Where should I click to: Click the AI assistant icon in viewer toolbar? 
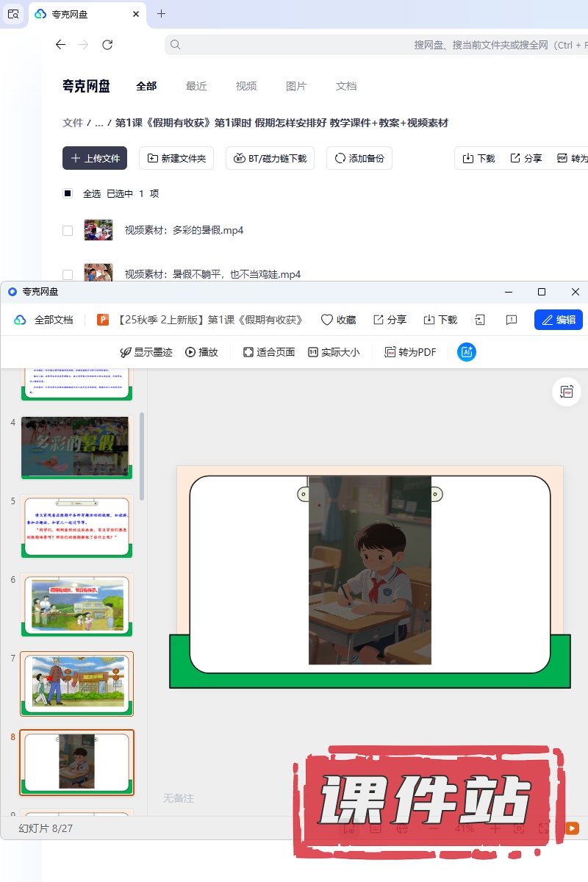[x=466, y=352]
